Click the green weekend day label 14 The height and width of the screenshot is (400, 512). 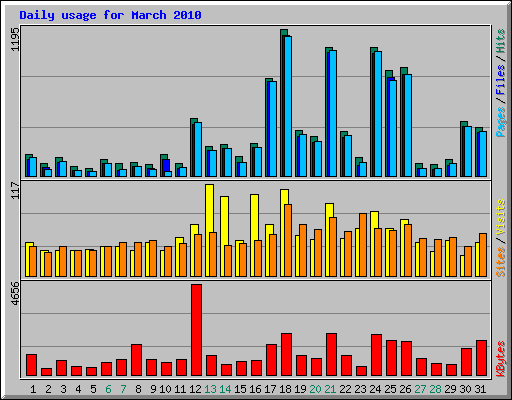coord(225,389)
